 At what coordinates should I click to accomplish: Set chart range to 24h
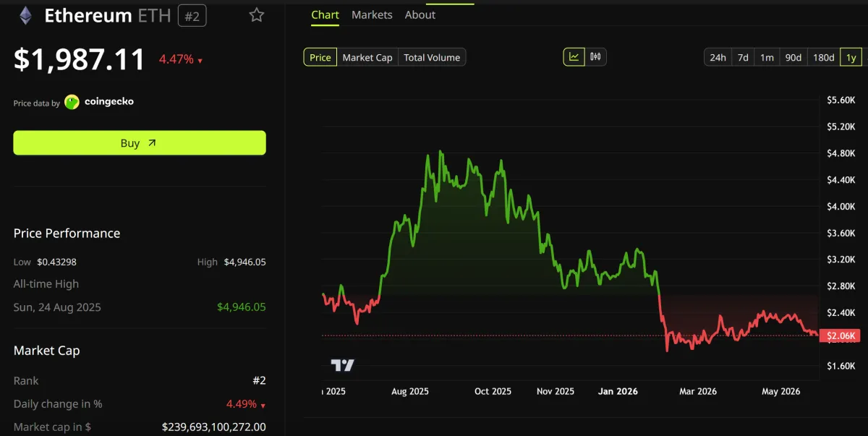coord(718,57)
